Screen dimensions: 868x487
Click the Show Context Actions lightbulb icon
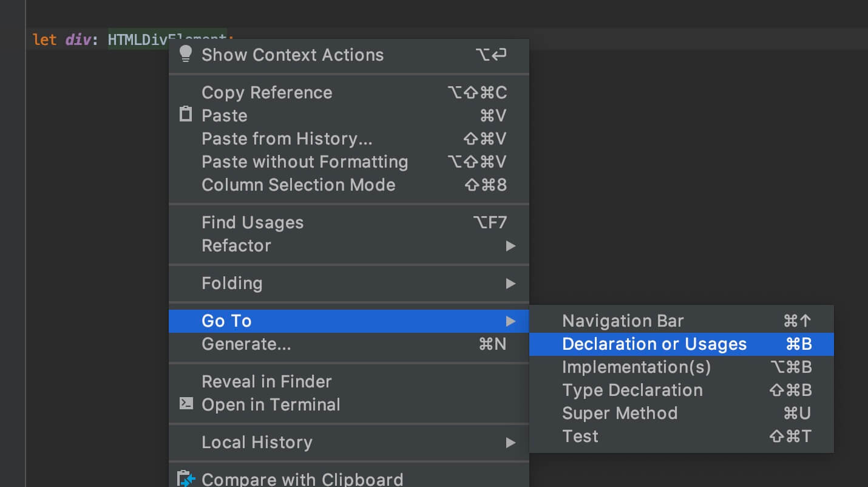[186, 53]
